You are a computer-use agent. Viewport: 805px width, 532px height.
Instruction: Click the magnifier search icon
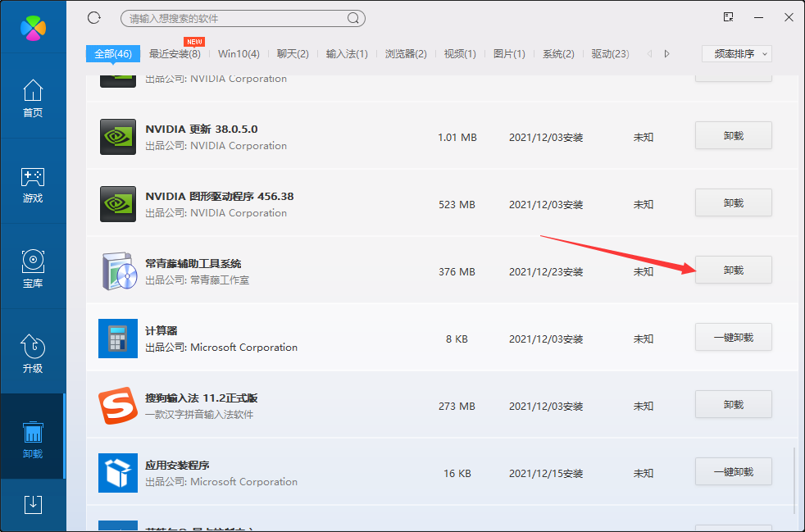352,19
